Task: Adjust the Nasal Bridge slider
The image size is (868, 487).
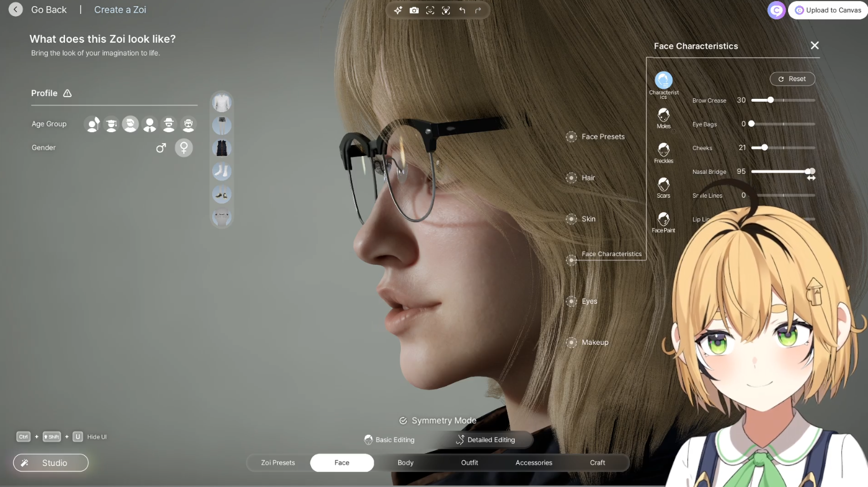Action: 783,172
